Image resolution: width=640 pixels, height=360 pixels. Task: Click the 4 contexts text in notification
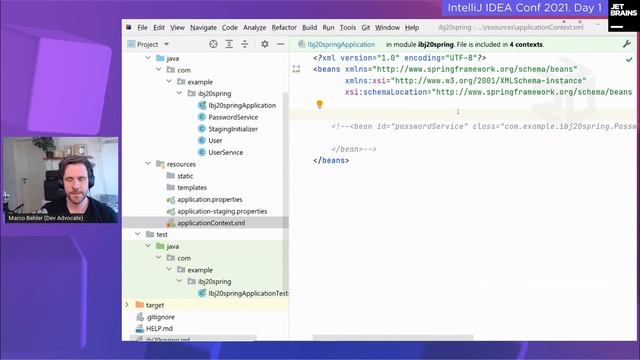click(526, 44)
